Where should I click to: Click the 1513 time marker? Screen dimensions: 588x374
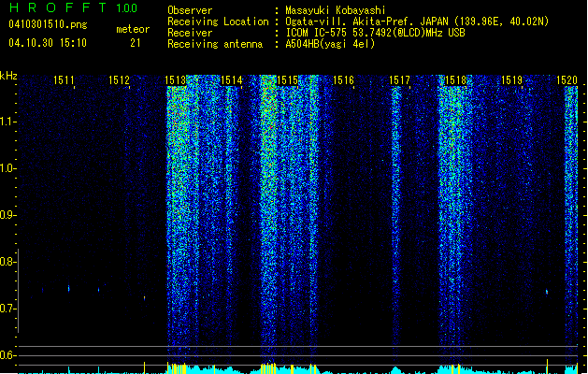176,80
